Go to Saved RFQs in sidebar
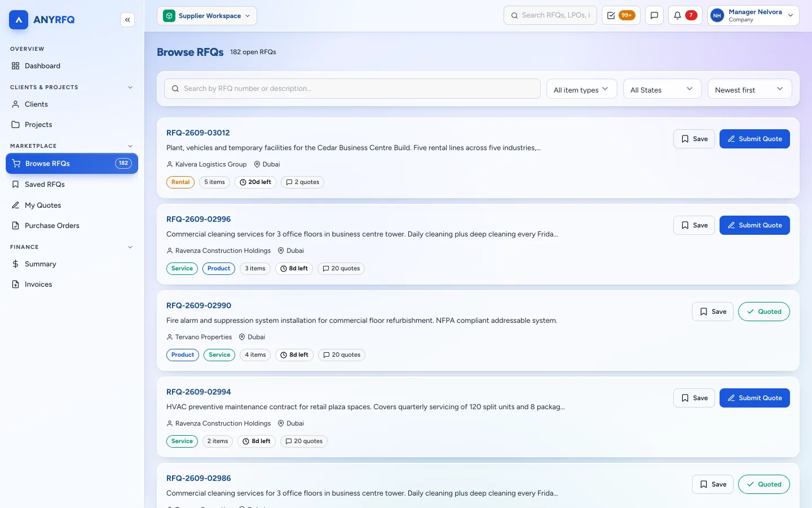Viewport: 812px width, 508px height. [x=72, y=185]
